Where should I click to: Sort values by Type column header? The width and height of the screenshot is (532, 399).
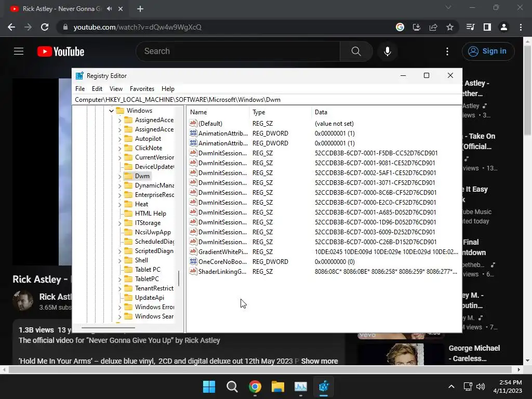280,112
